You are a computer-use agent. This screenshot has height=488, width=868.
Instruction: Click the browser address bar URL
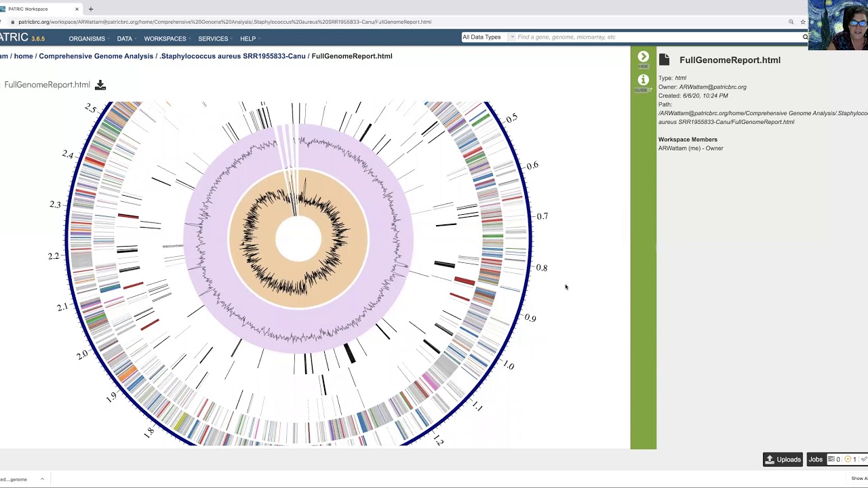224,22
